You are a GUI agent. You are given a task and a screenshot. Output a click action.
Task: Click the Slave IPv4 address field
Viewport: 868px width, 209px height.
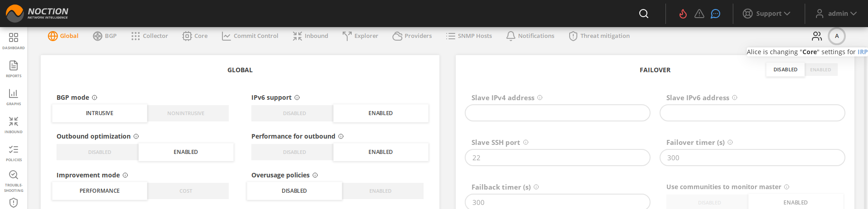(557, 113)
